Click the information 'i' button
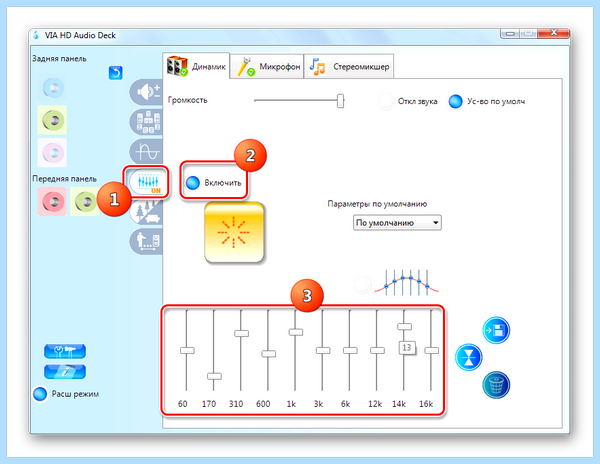 click(x=65, y=371)
